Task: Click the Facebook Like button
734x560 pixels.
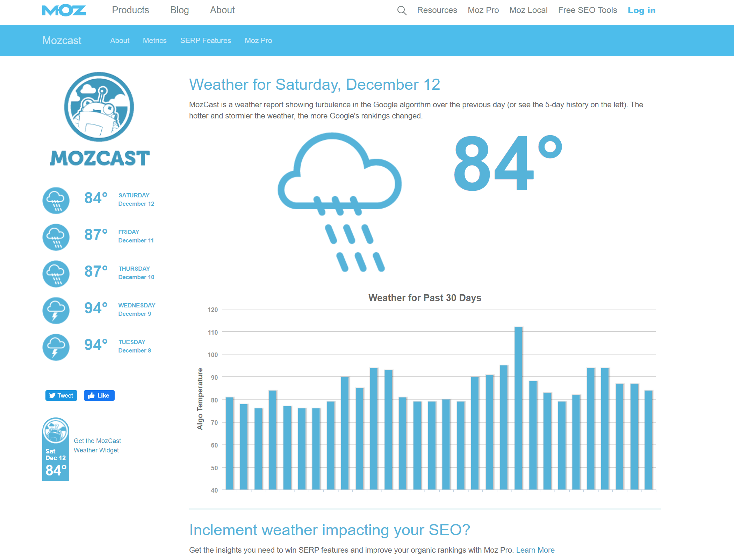Action: click(98, 395)
